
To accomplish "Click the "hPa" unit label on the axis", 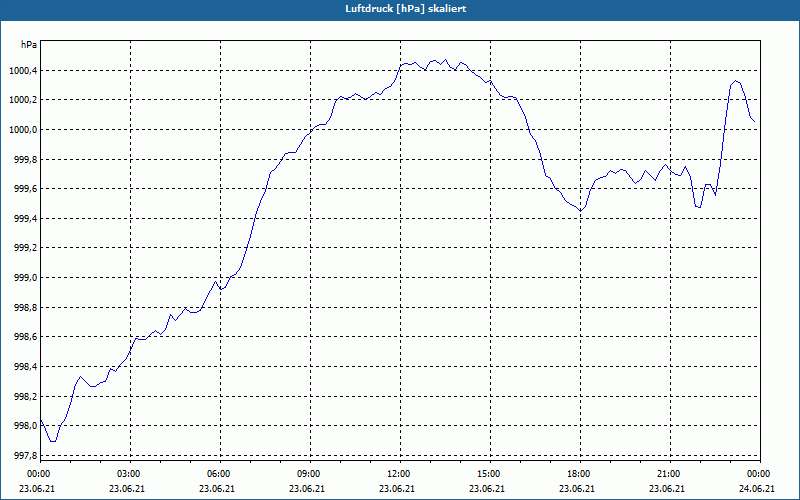I will tap(29, 45).
